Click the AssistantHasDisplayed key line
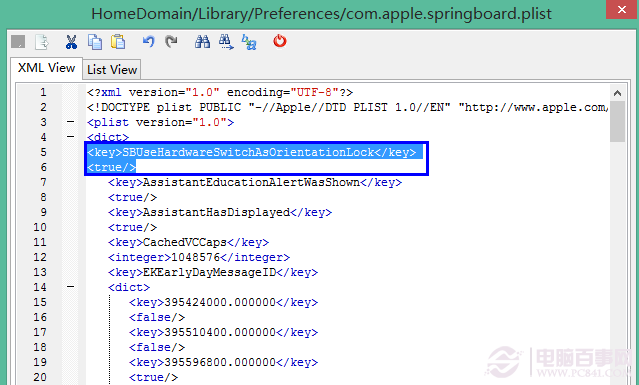 220,212
